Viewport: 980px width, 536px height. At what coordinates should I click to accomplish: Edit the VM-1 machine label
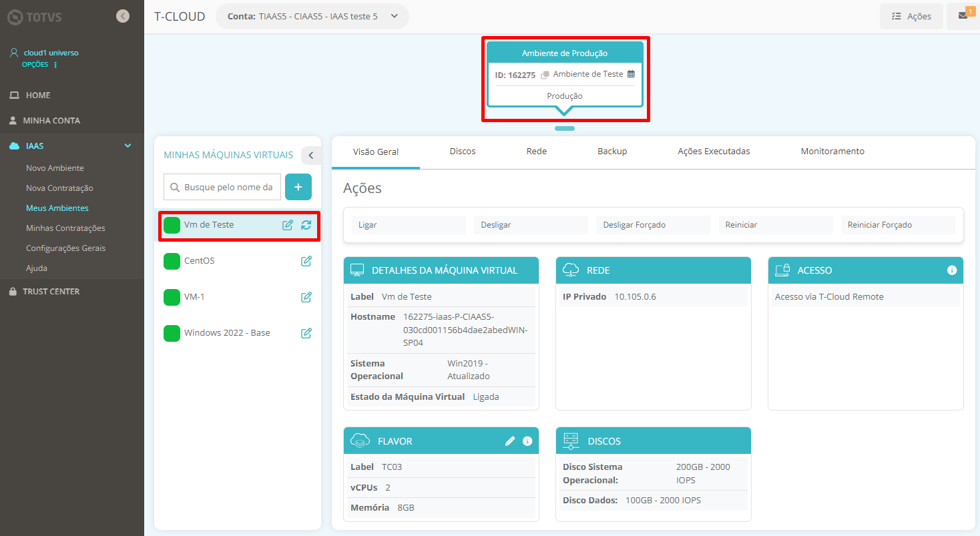(306, 297)
